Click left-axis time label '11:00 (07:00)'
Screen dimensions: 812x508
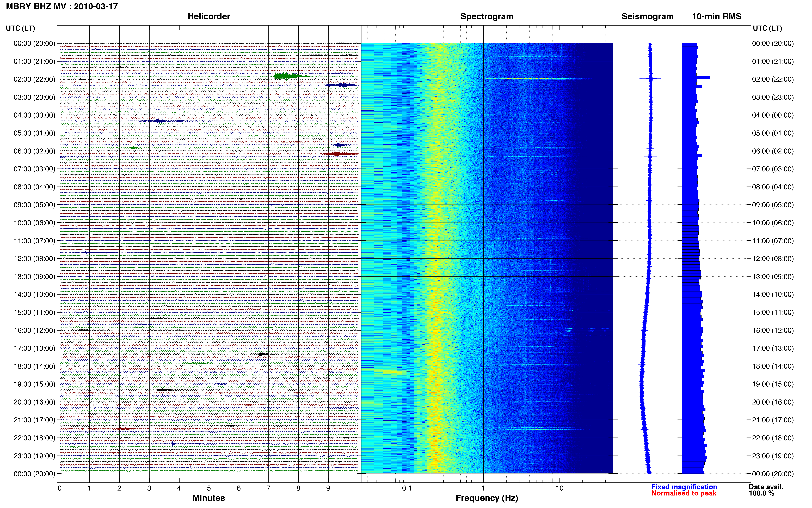[34, 241]
